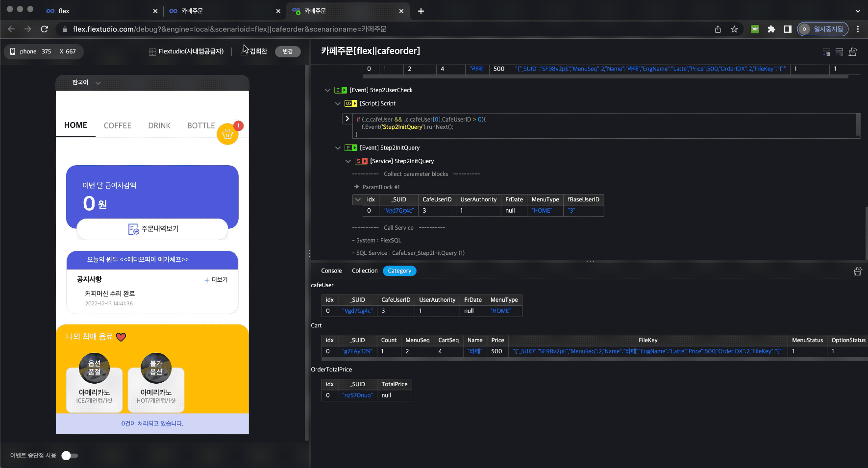The image size is (868, 468).
Task: Open the Chrome three-dot menu
Action: 858,29
